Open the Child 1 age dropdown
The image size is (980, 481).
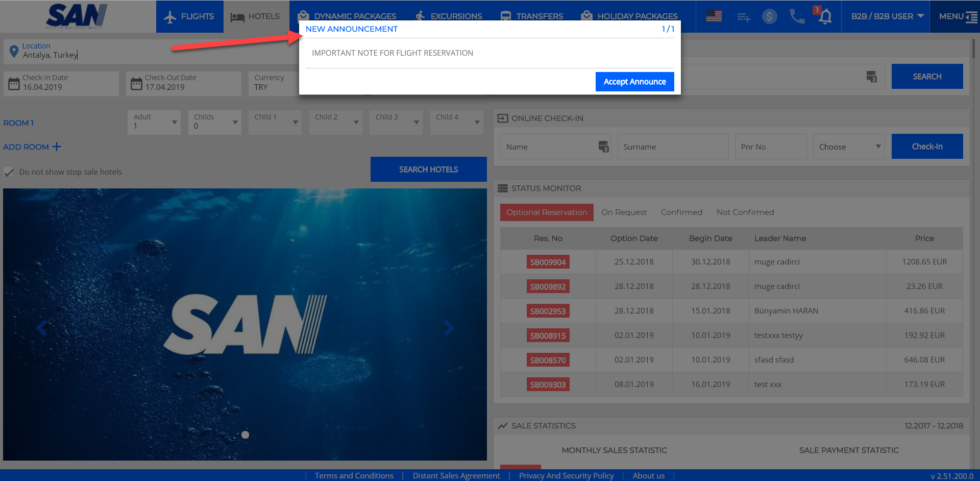(x=275, y=123)
